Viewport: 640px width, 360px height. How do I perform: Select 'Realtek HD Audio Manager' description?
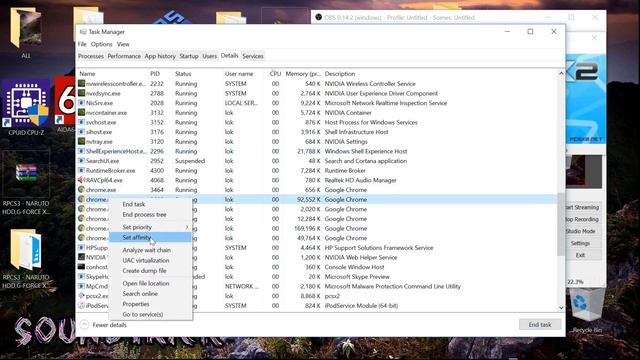tap(360, 180)
